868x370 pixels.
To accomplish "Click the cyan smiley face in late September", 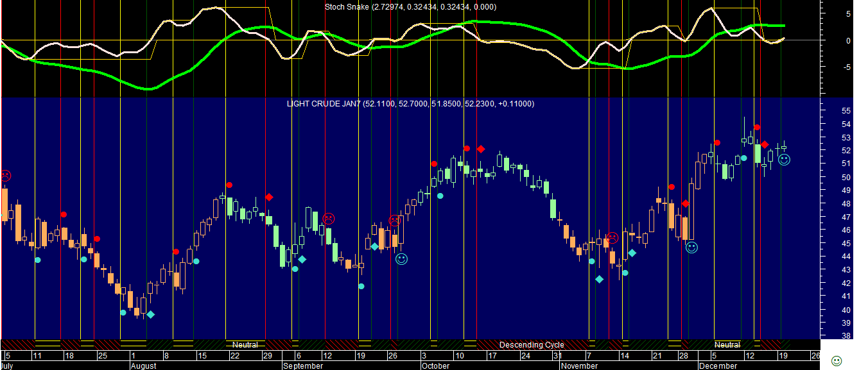I will pos(401,259).
